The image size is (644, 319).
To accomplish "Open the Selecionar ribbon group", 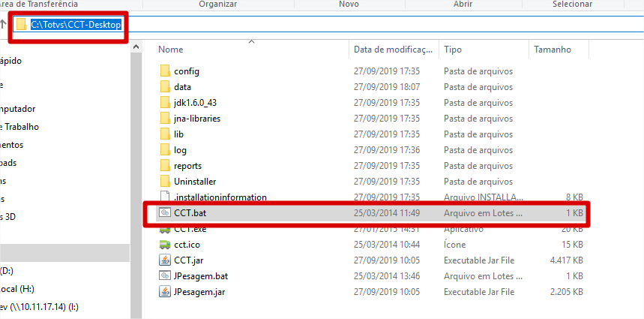I will pyautogui.click(x=572, y=4).
